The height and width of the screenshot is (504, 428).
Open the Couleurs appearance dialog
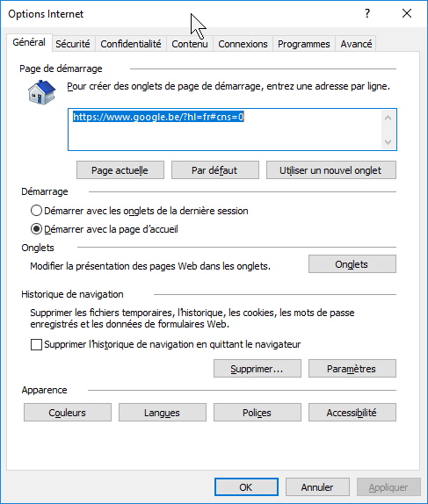(68, 413)
